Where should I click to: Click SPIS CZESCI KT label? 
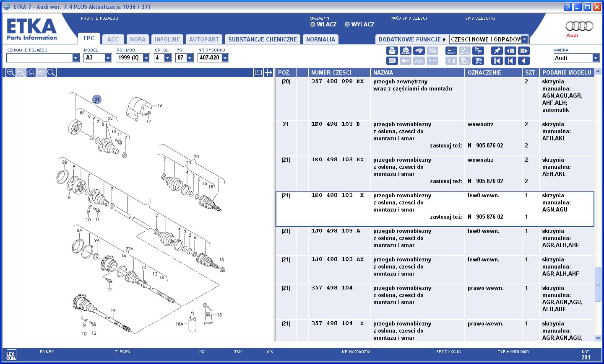480,18
